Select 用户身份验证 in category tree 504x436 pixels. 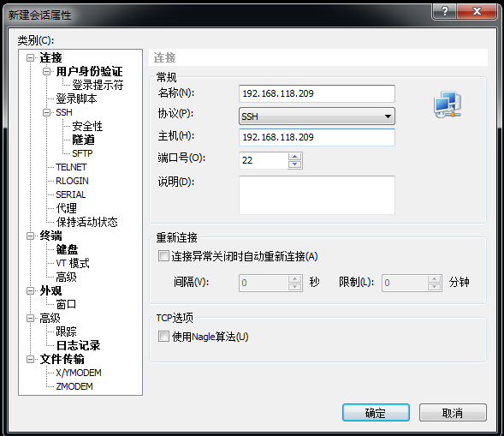pos(89,71)
